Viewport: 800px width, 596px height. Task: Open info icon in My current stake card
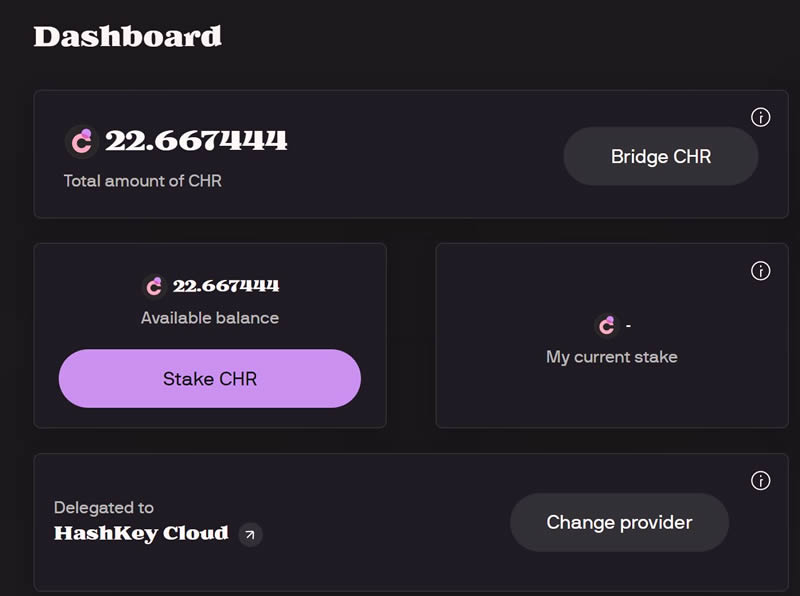(760, 271)
